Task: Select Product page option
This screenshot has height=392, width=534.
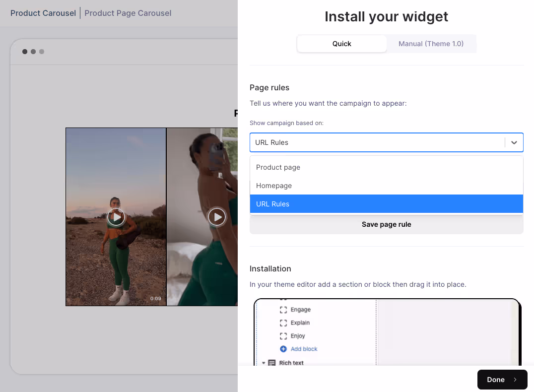Action: click(x=386, y=167)
